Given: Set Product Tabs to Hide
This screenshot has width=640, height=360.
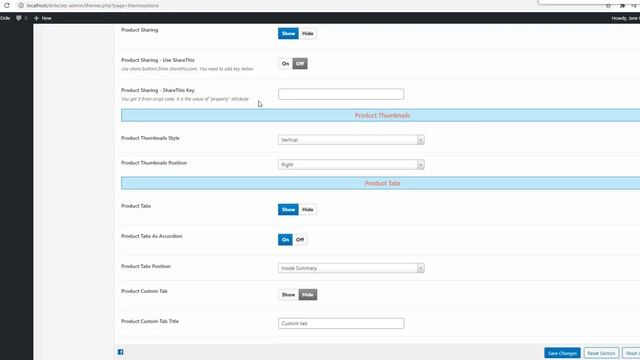Looking at the screenshot, I should tap(308, 209).
